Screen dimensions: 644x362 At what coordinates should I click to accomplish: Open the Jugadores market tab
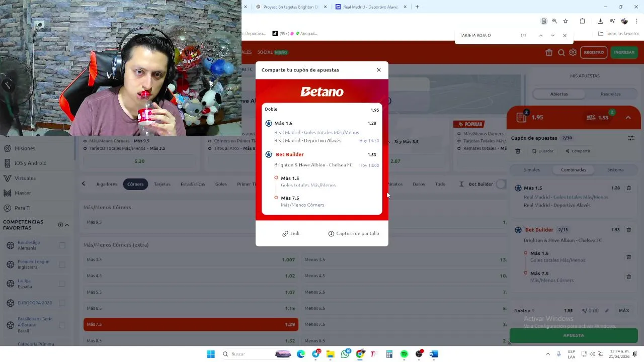[107, 184]
